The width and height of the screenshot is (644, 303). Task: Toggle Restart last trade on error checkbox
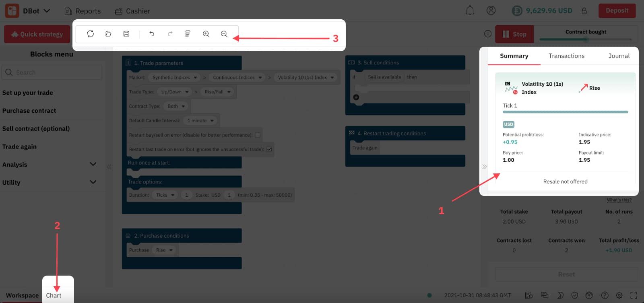point(269,149)
